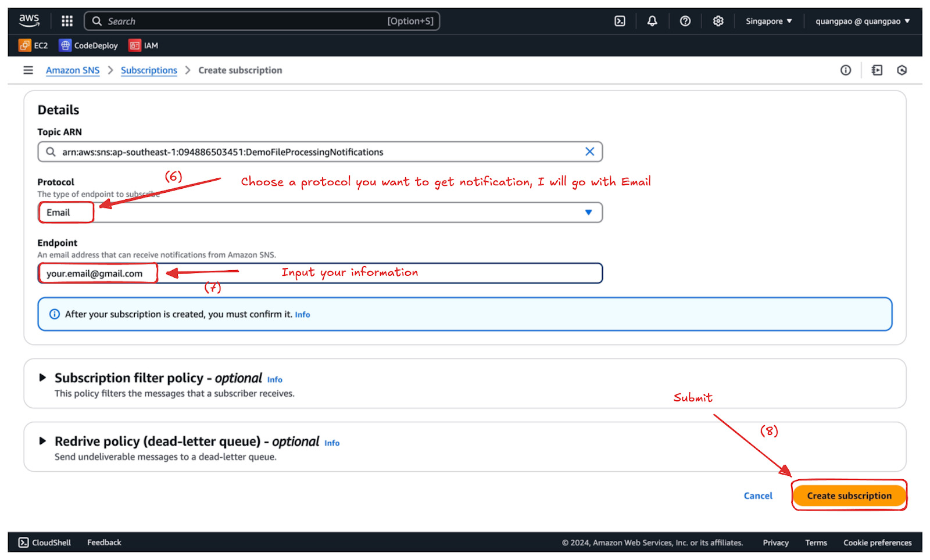Open the quangpao account menu
930x560 pixels.
[x=863, y=21]
